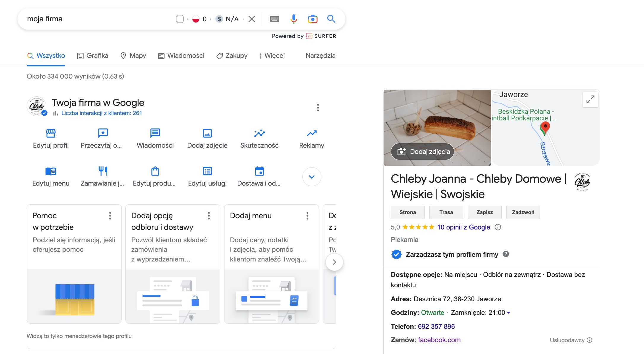Select the voice search microphone icon
644x354 pixels.
click(x=293, y=19)
